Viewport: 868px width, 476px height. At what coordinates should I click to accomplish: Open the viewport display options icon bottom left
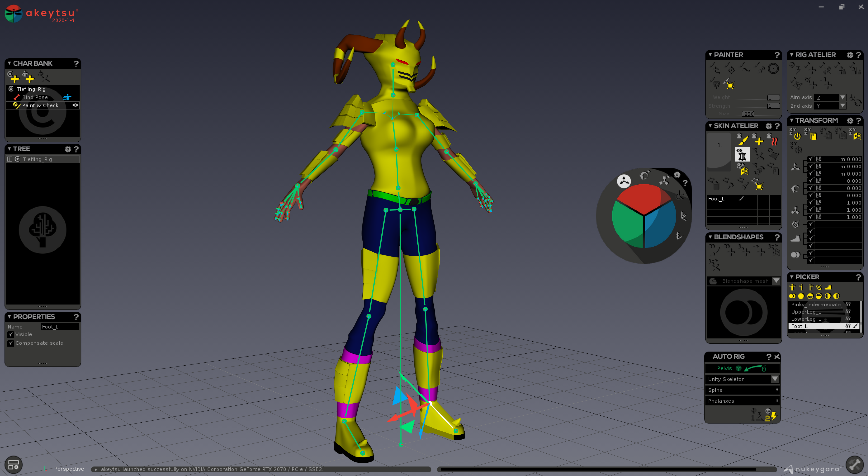(14, 464)
